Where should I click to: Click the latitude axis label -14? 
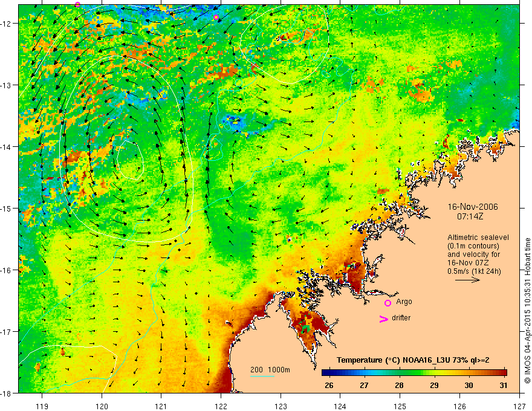7,147
